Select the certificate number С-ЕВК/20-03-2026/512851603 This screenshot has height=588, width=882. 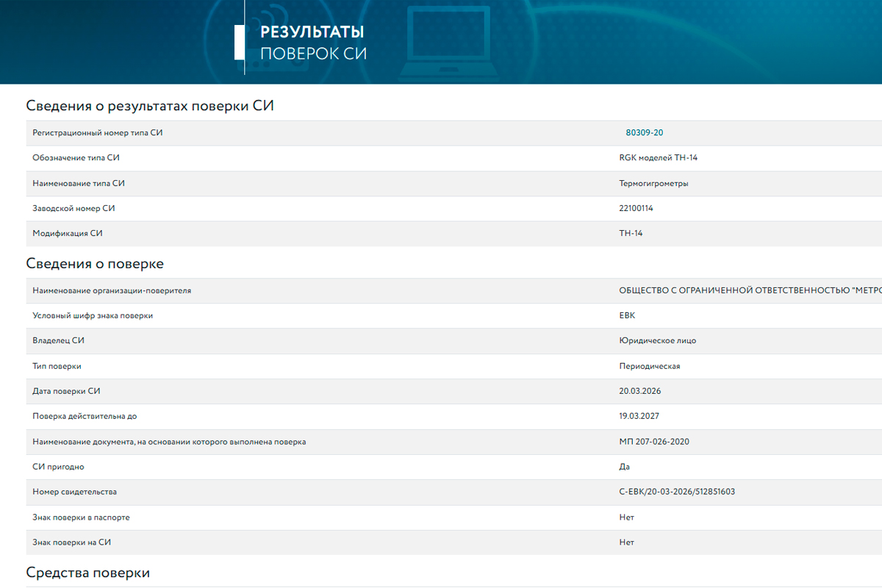[676, 492]
